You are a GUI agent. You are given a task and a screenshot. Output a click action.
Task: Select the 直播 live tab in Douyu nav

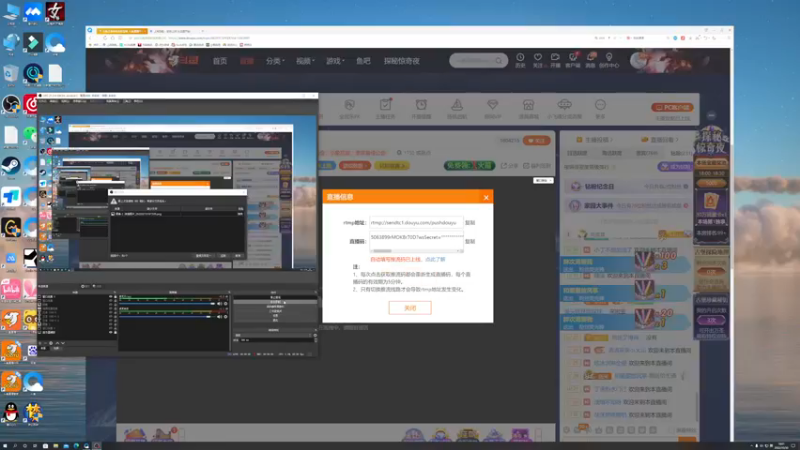click(247, 61)
